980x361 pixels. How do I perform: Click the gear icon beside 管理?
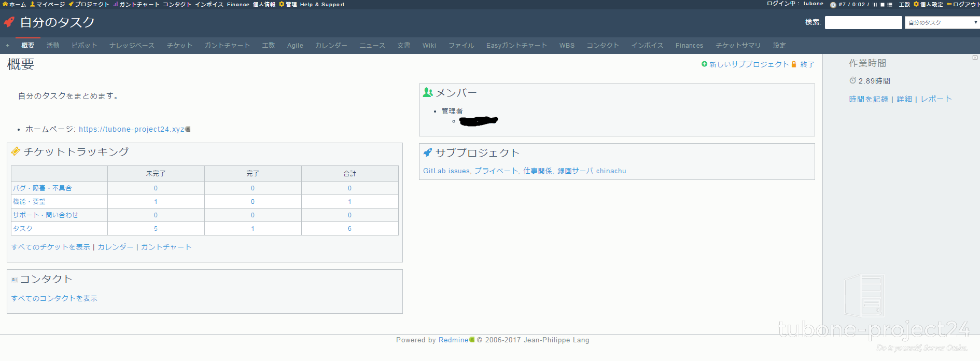282,4
